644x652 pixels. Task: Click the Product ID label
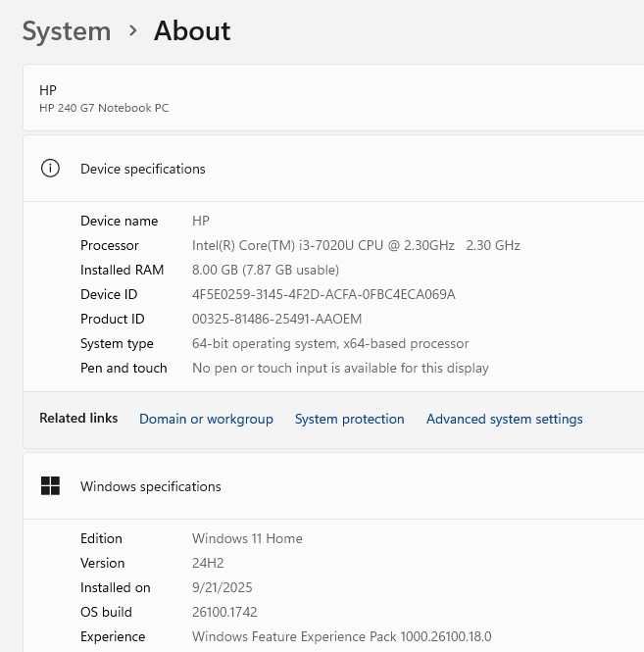click(113, 319)
